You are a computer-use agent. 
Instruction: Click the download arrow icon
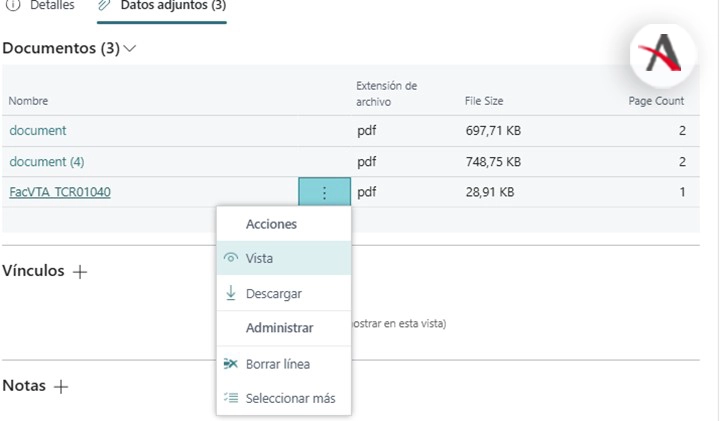(231, 293)
